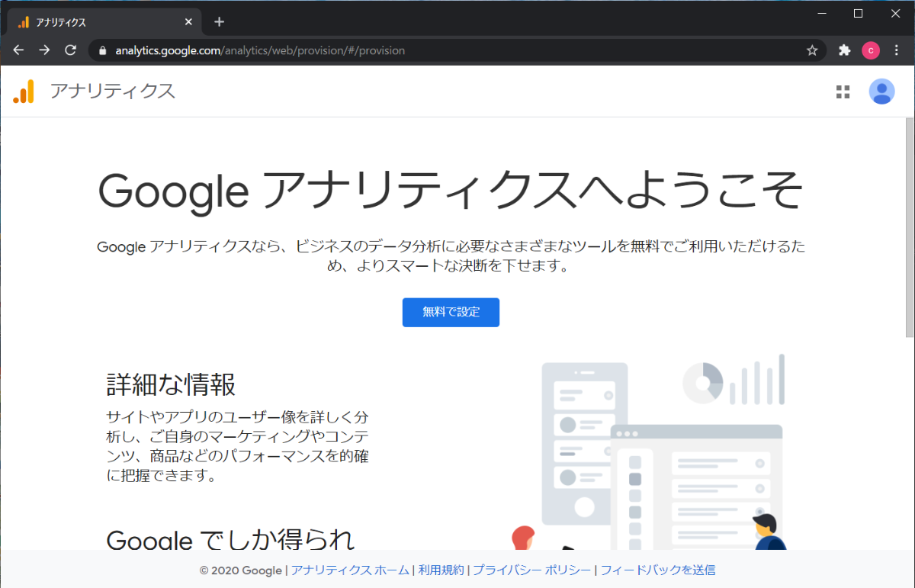The height and width of the screenshot is (588, 915).
Task: Click the 無料で設定 button
Action: (451, 312)
